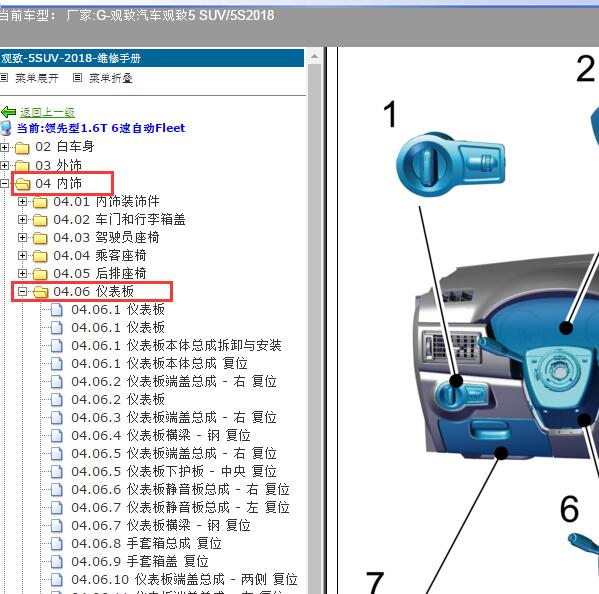Click the 菜单折叠 collapse-all button

click(x=111, y=78)
